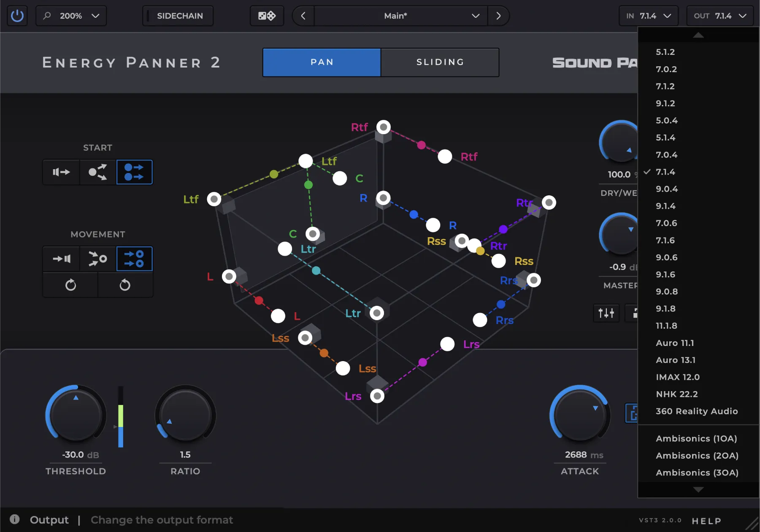Screen dimensions: 760x532
Task: Select the spread START mode icon
Action: (98, 172)
